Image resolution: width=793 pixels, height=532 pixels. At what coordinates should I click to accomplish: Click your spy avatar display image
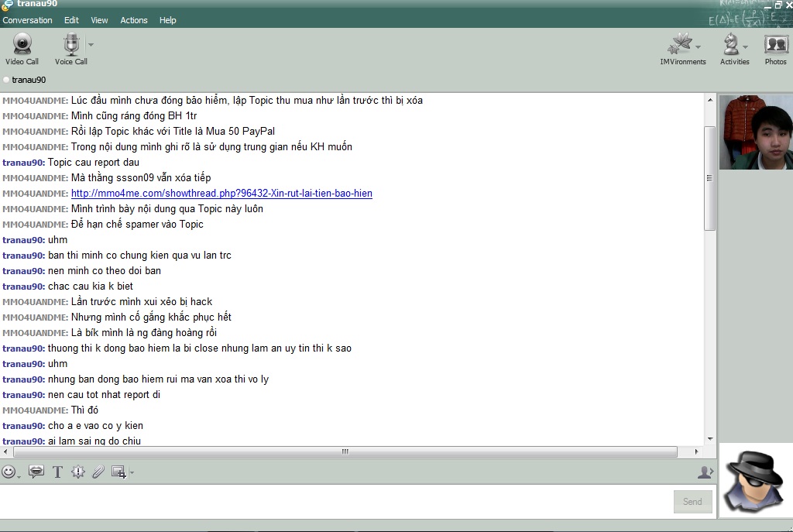(x=756, y=480)
